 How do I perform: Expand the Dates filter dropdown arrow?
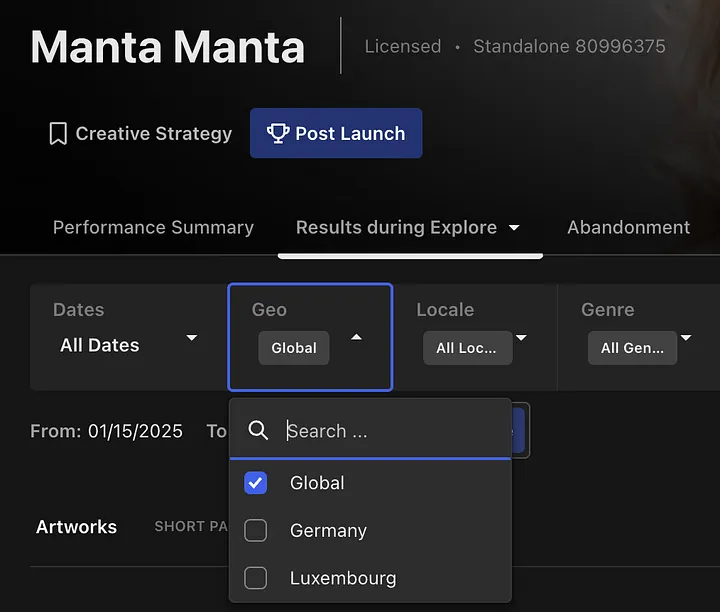tap(192, 338)
